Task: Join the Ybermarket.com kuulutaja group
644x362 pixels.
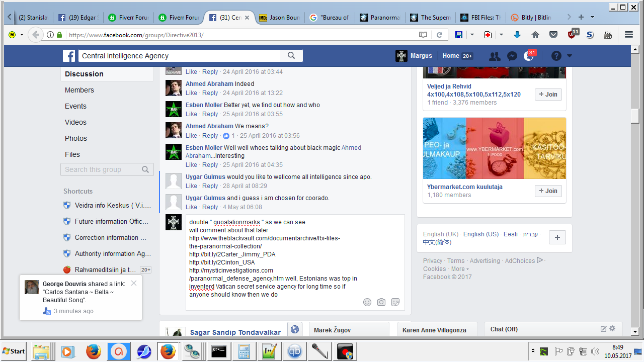Action: pyautogui.click(x=548, y=191)
